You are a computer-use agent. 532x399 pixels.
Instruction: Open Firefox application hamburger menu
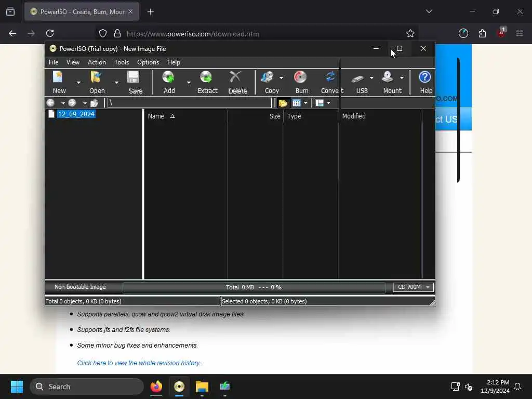(520, 33)
